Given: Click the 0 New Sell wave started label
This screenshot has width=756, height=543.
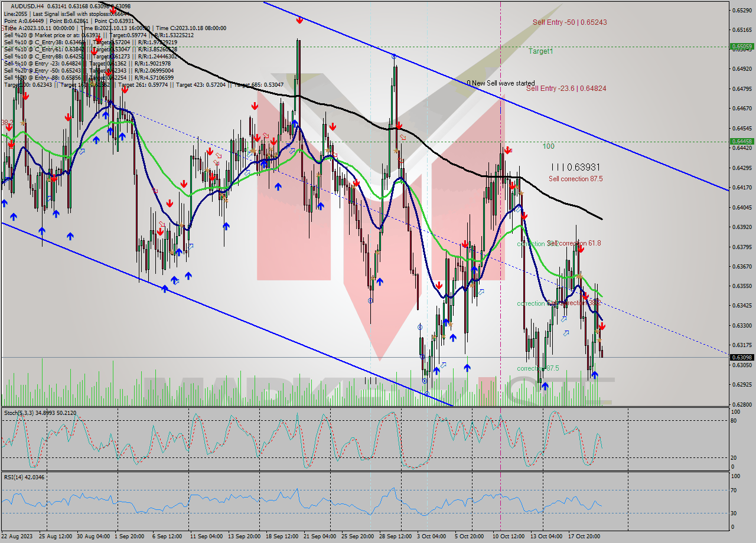Looking at the screenshot, I should point(501,83).
